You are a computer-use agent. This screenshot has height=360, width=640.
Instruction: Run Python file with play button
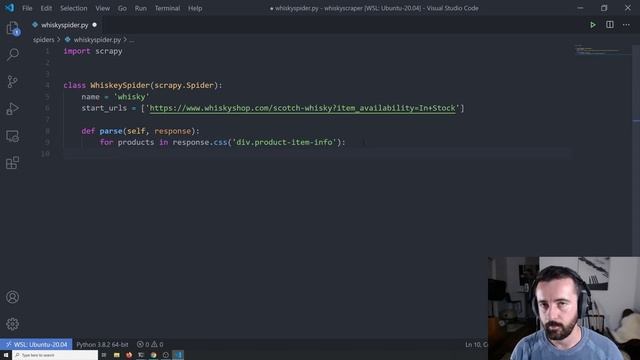593,25
